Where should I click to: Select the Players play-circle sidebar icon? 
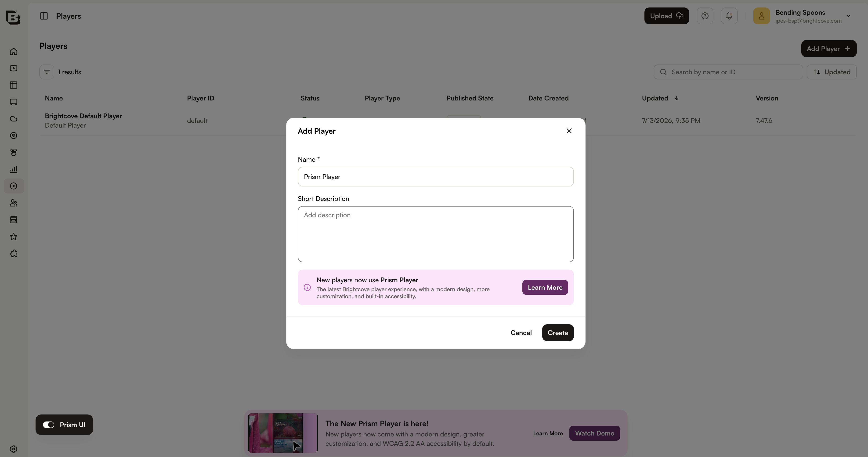pyautogui.click(x=14, y=186)
